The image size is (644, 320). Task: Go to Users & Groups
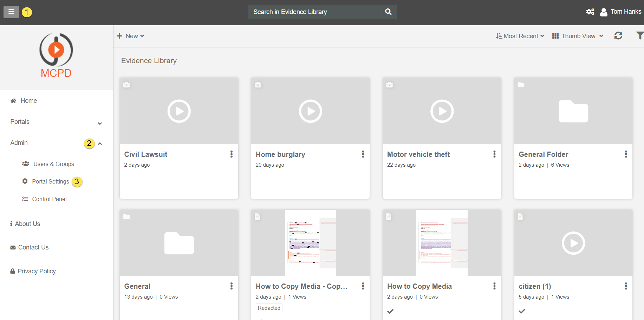coord(53,164)
